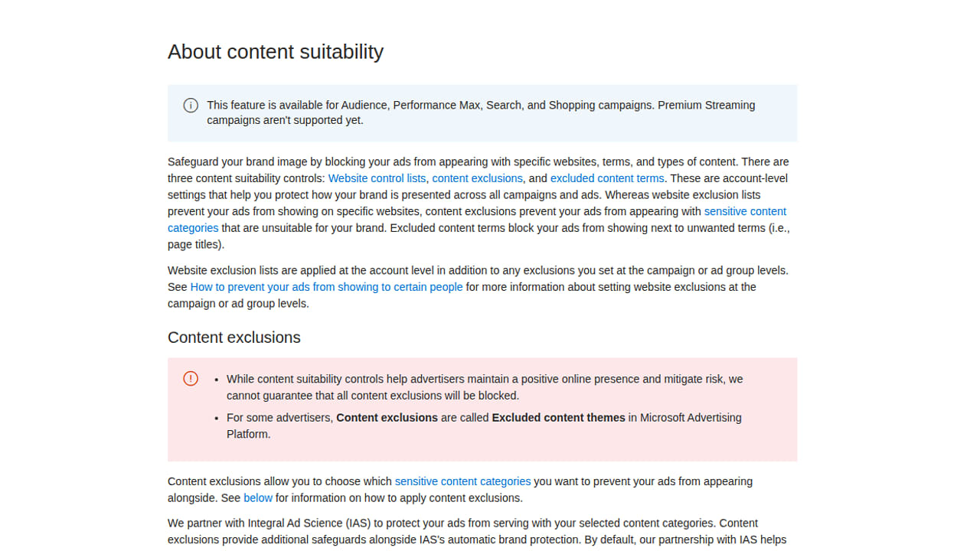Click the 'We partner with Integral Ad Science' sentence
980x551 pixels.
coord(440,523)
